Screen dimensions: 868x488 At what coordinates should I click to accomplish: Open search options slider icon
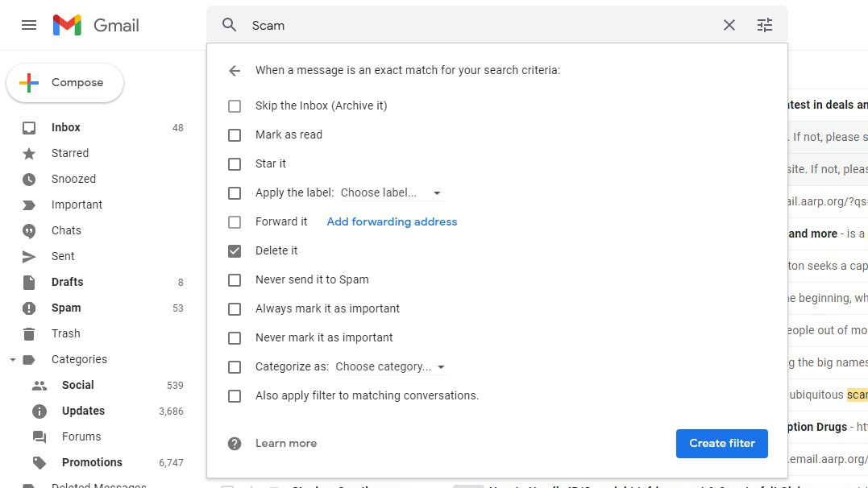pos(765,25)
